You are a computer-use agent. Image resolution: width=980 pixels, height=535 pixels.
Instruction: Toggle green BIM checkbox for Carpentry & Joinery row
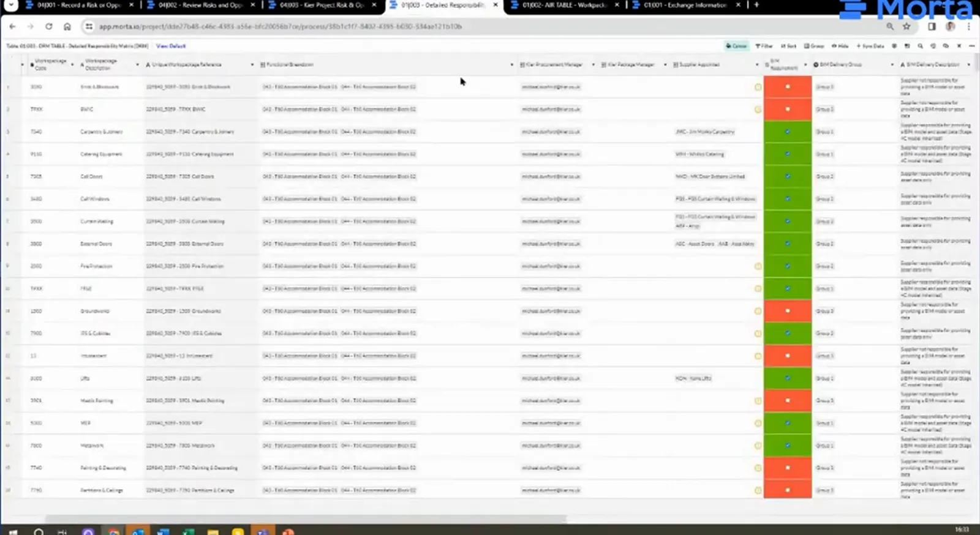[x=788, y=132]
